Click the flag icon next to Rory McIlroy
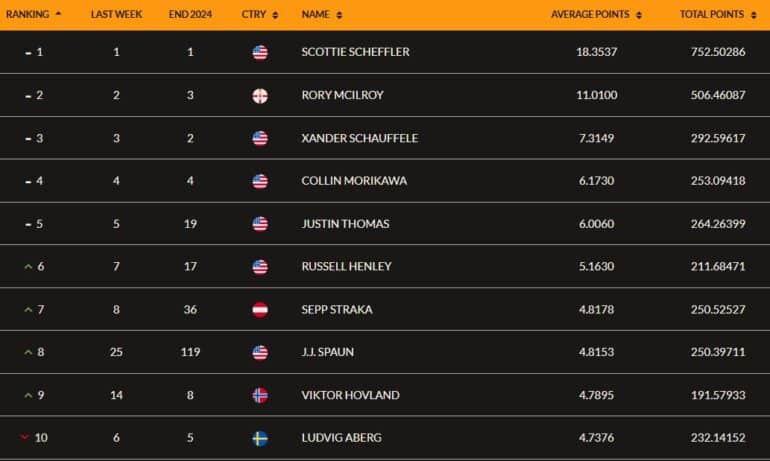The width and height of the screenshot is (770, 461). (x=260, y=95)
